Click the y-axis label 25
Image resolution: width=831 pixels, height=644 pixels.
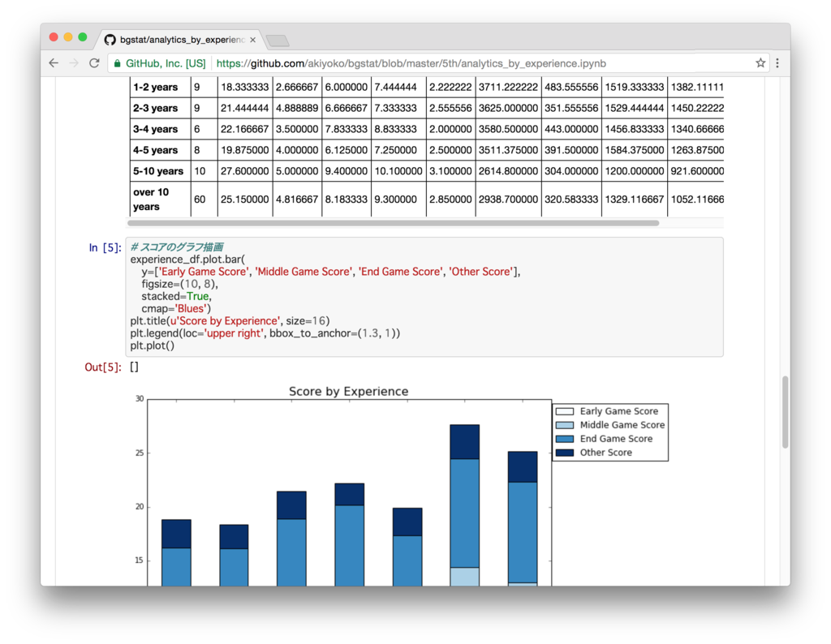tap(140, 453)
